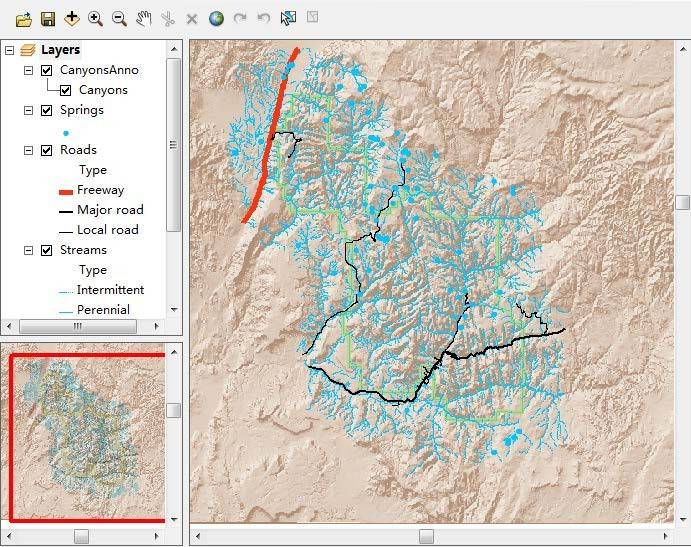691x547 pixels.
Task: Select the Layers data frame label
Action: coord(60,50)
